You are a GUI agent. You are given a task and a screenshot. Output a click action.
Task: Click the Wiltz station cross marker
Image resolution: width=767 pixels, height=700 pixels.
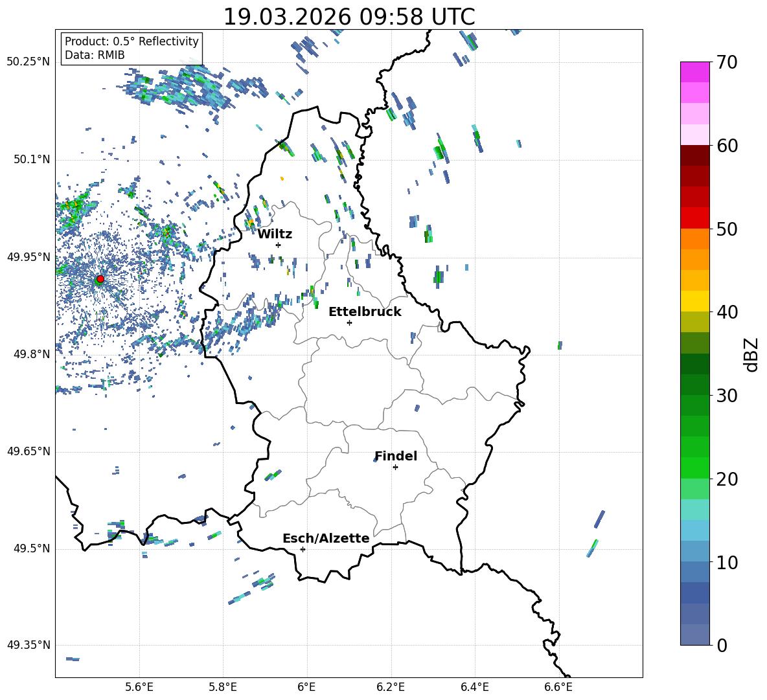tap(279, 245)
